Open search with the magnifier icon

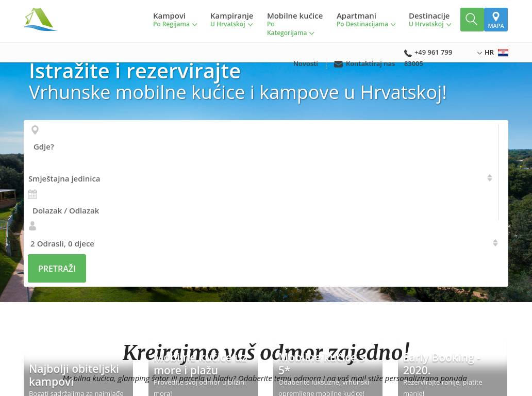472,20
